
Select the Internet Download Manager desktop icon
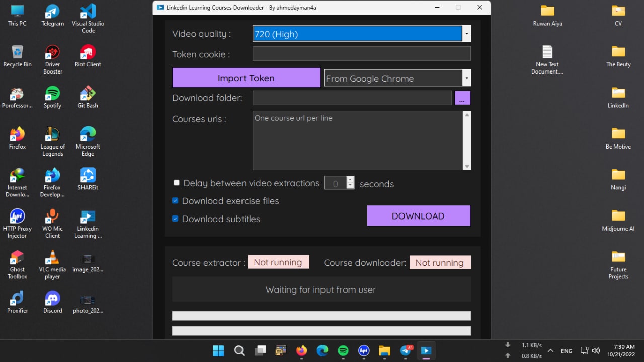coord(17,182)
